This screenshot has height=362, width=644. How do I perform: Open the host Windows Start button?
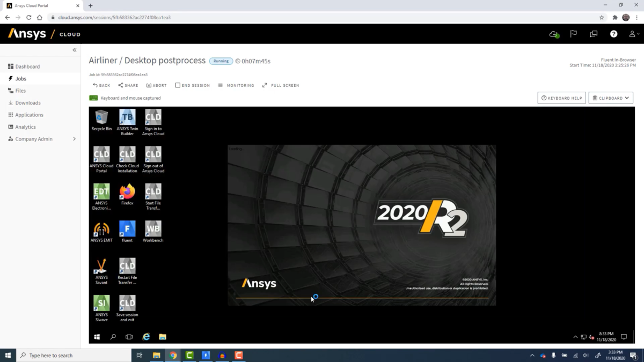coord(8,355)
